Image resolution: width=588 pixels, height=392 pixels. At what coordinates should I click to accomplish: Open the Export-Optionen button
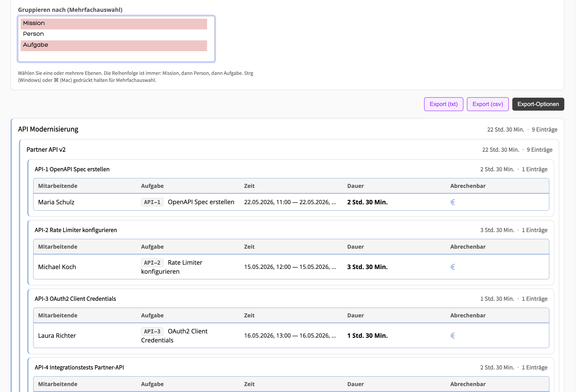tap(538, 104)
